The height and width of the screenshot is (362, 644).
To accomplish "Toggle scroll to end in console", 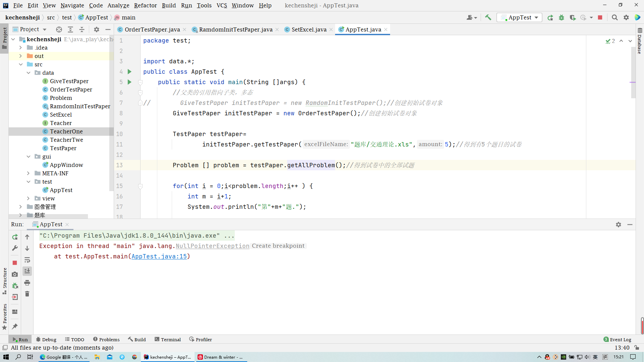I will tap(27, 271).
